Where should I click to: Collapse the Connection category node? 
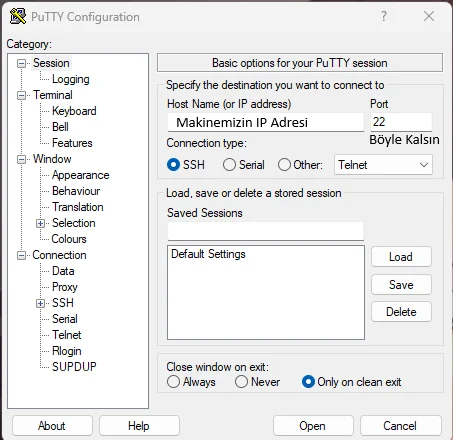(21, 255)
